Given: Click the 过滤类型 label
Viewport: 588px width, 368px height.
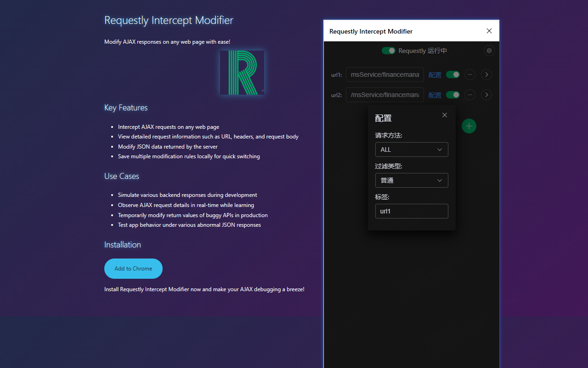Looking at the screenshot, I should [389, 166].
